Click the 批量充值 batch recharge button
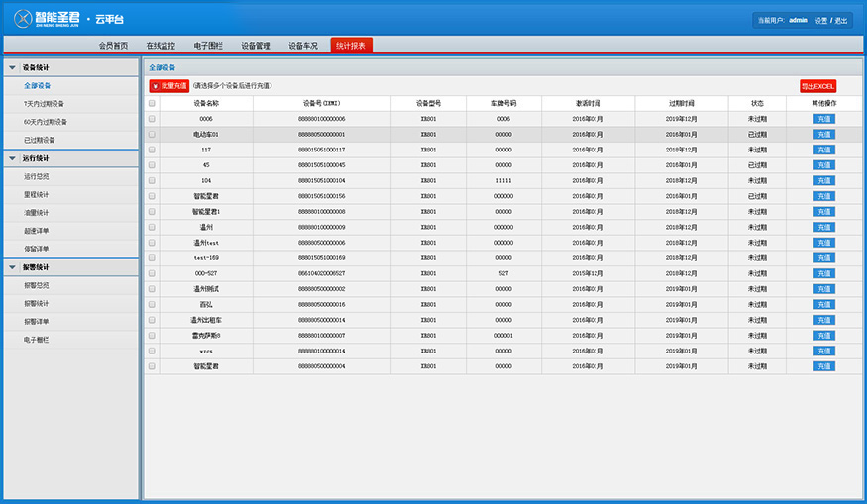Image resolution: width=867 pixels, height=504 pixels. click(169, 86)
